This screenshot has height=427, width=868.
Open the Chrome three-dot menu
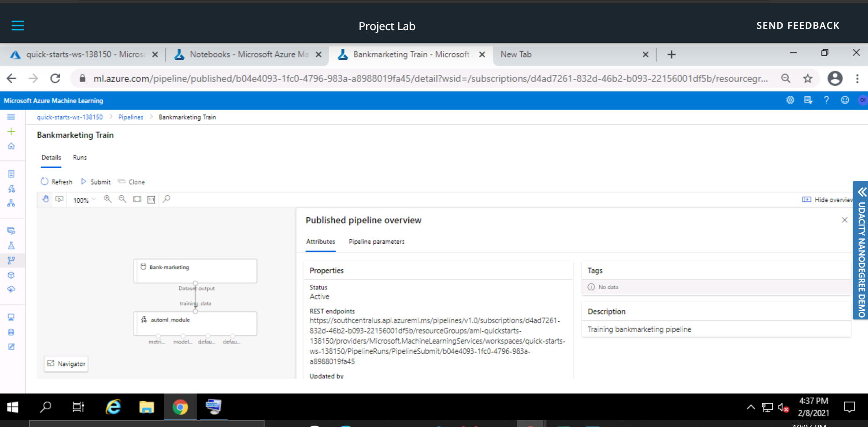click(x=857, y=78)
